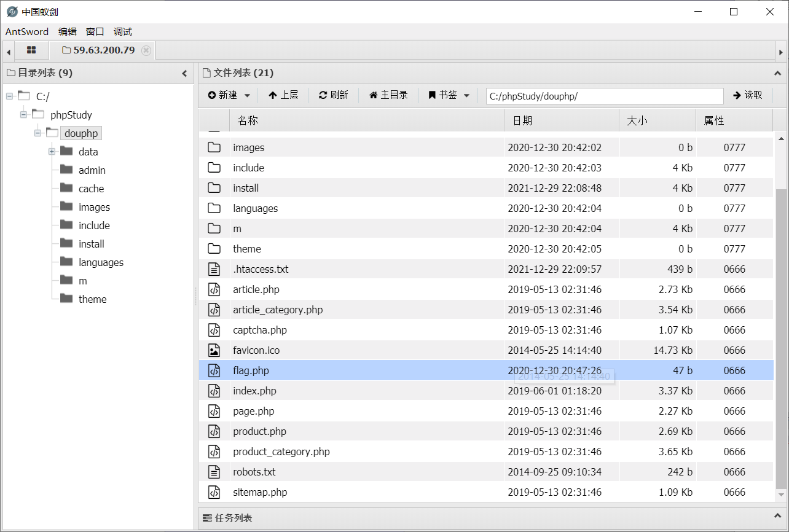The image size is (789, 532).
Task: Click the captcha.php file icon
Action: pyautogui.click(x=214, y=330)
